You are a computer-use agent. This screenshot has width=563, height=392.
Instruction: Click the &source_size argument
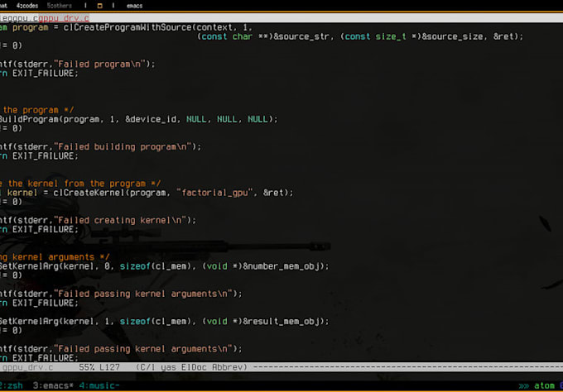452,36
